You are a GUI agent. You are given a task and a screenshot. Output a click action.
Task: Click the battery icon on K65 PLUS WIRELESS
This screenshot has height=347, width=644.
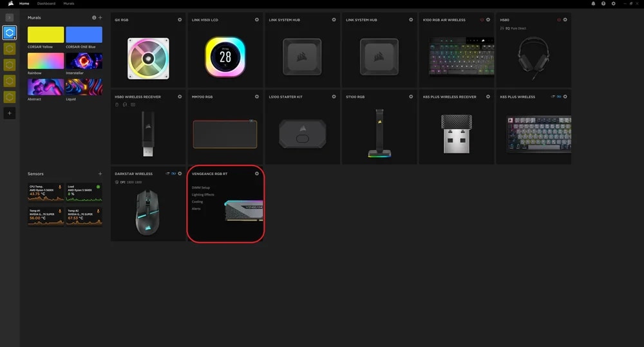coord(559,97)
